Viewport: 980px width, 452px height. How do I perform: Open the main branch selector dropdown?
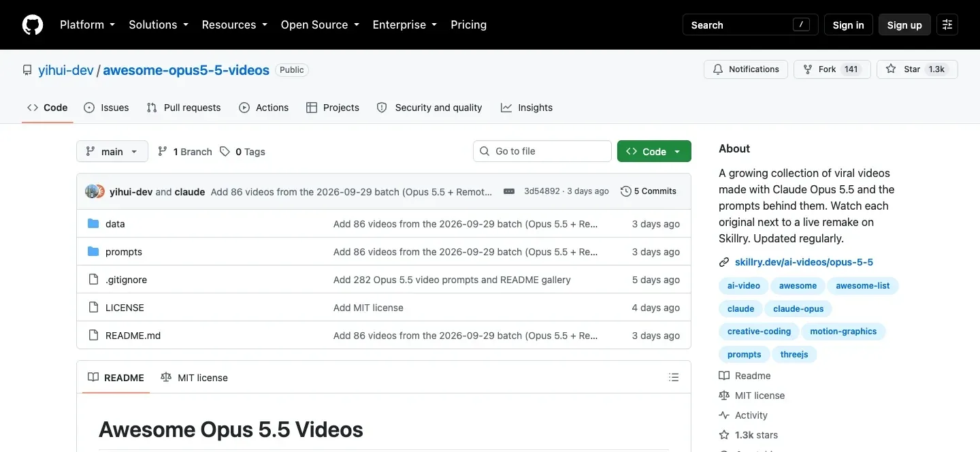[x=112, y=151]
